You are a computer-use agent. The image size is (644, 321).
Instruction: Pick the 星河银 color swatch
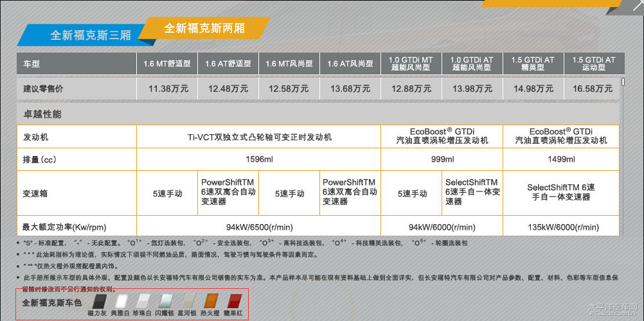(x=188, y=301)
